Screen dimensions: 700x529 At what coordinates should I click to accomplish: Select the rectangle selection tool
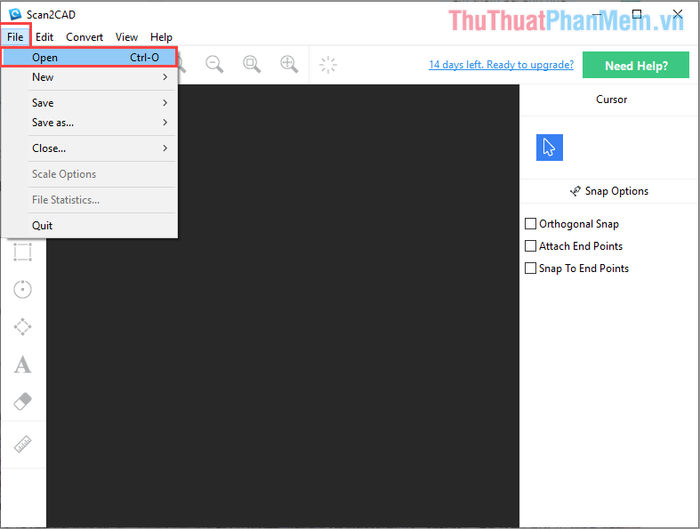pyautogui.click(x=23, y=252)
